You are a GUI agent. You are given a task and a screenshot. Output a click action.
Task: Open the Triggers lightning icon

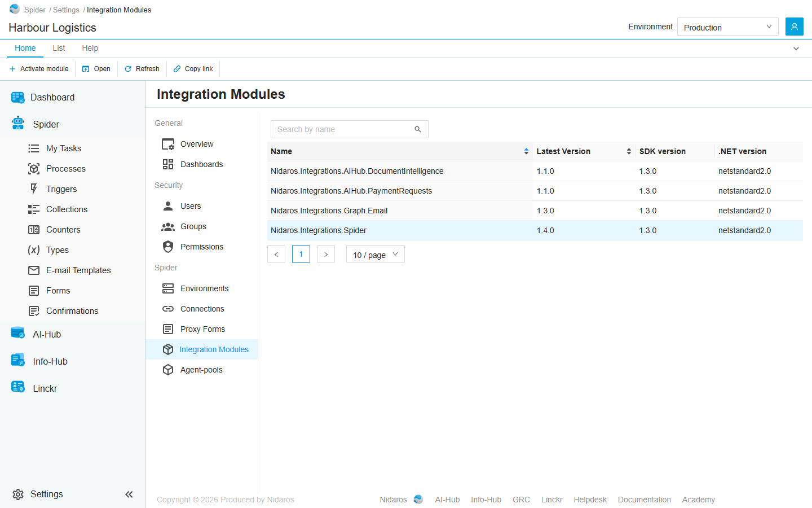click(x=34, y=189)
